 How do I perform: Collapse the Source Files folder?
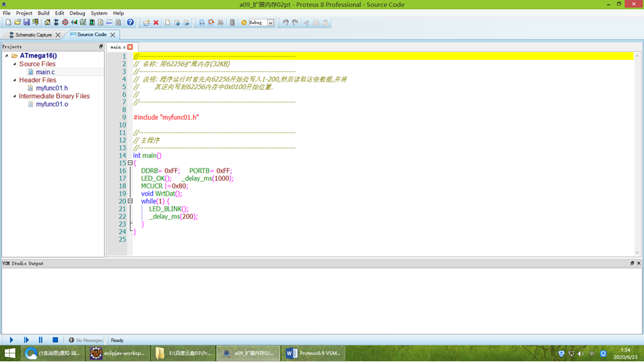15,64
